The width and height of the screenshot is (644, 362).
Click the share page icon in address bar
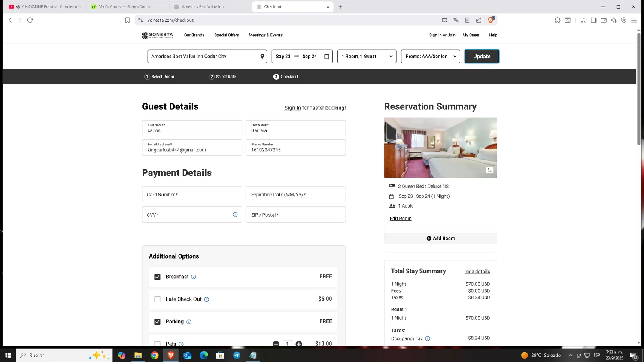[x=479, y=20]
